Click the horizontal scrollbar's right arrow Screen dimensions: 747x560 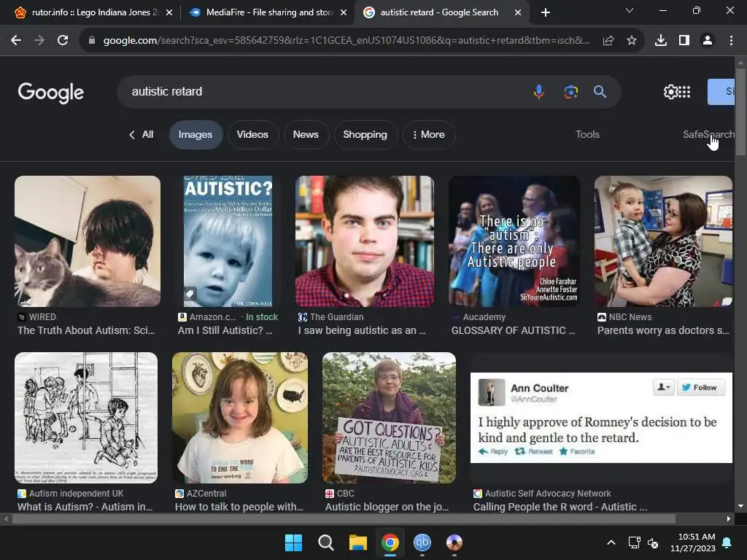click(x=729, y=518)
